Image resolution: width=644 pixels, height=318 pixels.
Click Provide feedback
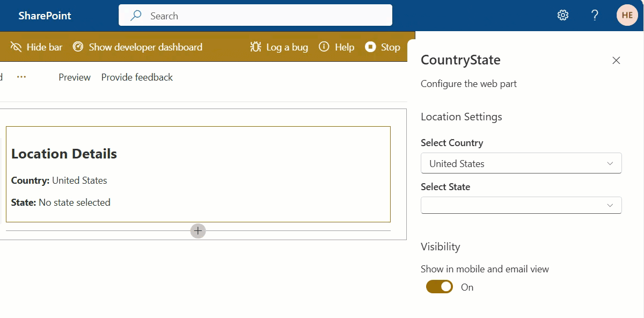(137, 77)
